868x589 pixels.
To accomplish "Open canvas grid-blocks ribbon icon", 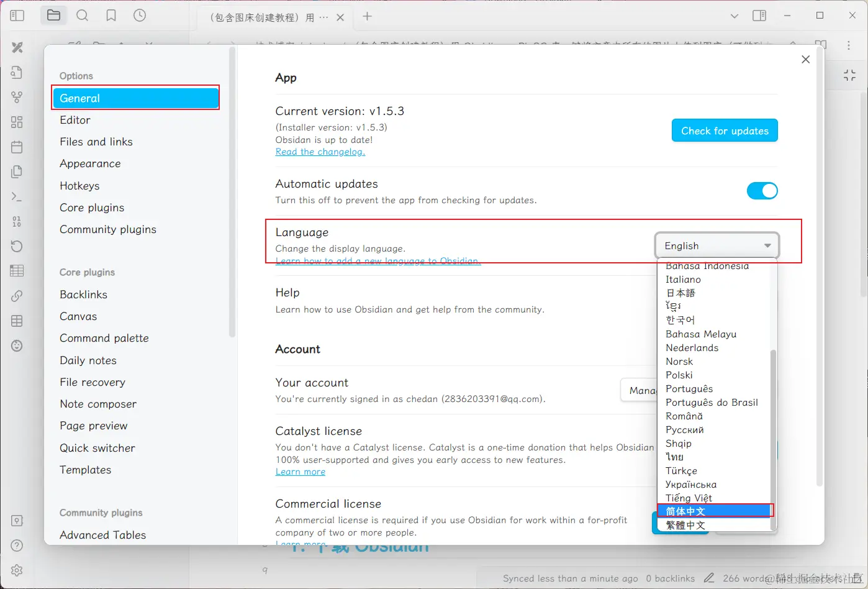I will [17, 122].
